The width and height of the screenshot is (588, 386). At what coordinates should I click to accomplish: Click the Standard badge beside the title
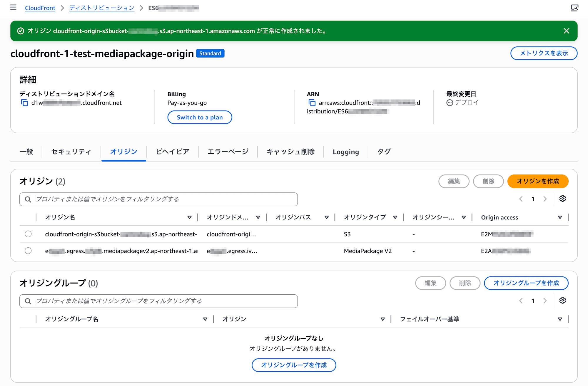click(x=210, y=53)
